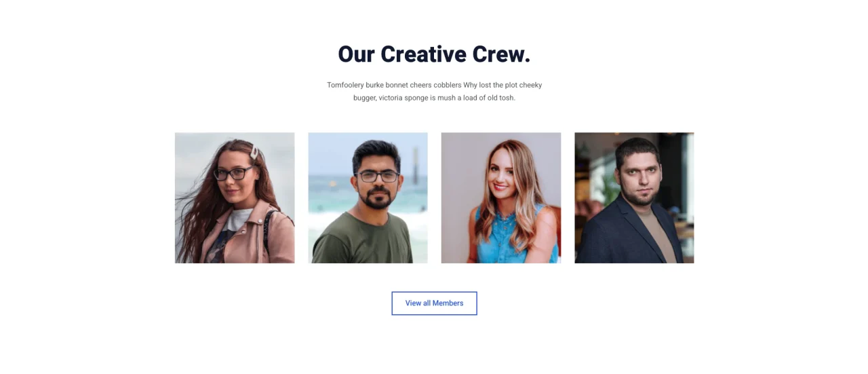Select the bearded man in green shirt photo
Image resolution: width=868 pixels, height=374 pixels.
pos(368,198)
